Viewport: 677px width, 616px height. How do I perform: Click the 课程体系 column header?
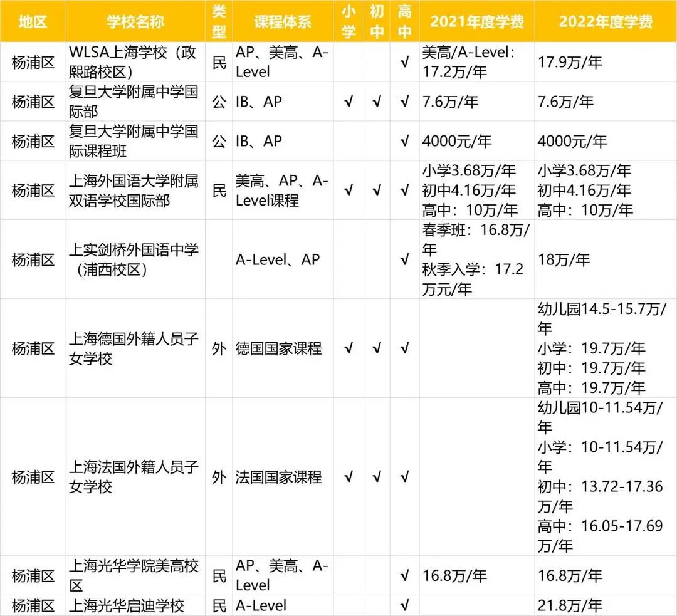click(283, 21)
